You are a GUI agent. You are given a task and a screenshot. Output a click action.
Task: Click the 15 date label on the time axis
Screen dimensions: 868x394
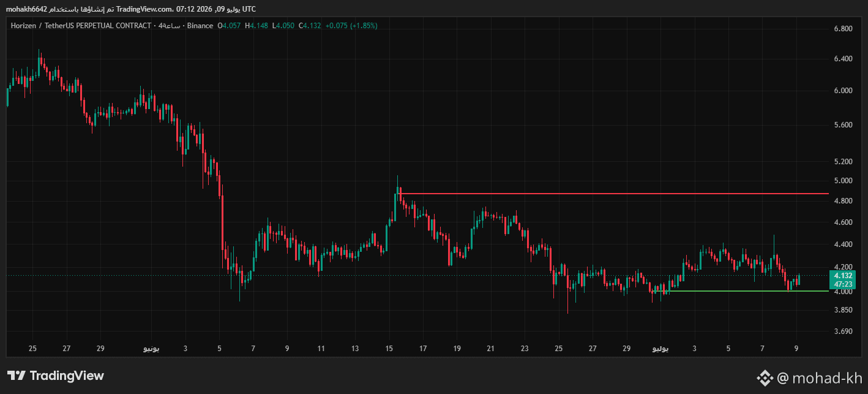[x=389, y=349]
